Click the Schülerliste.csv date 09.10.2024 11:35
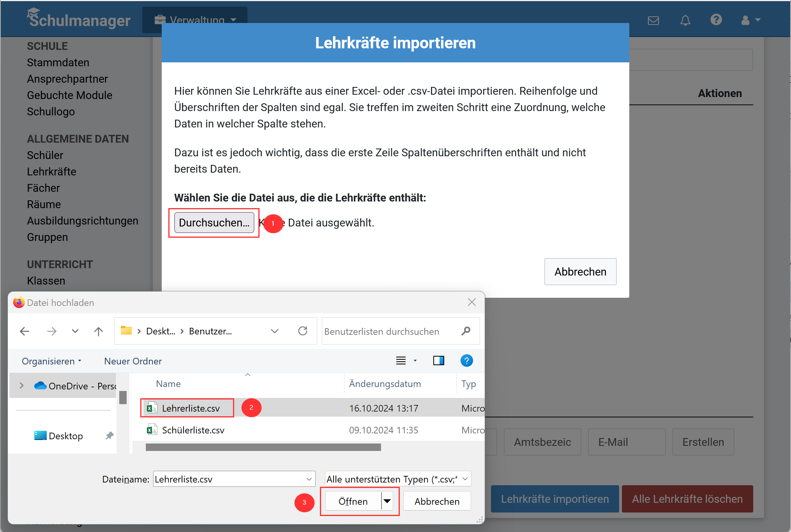The image size is (791, 532). (383, 430)
